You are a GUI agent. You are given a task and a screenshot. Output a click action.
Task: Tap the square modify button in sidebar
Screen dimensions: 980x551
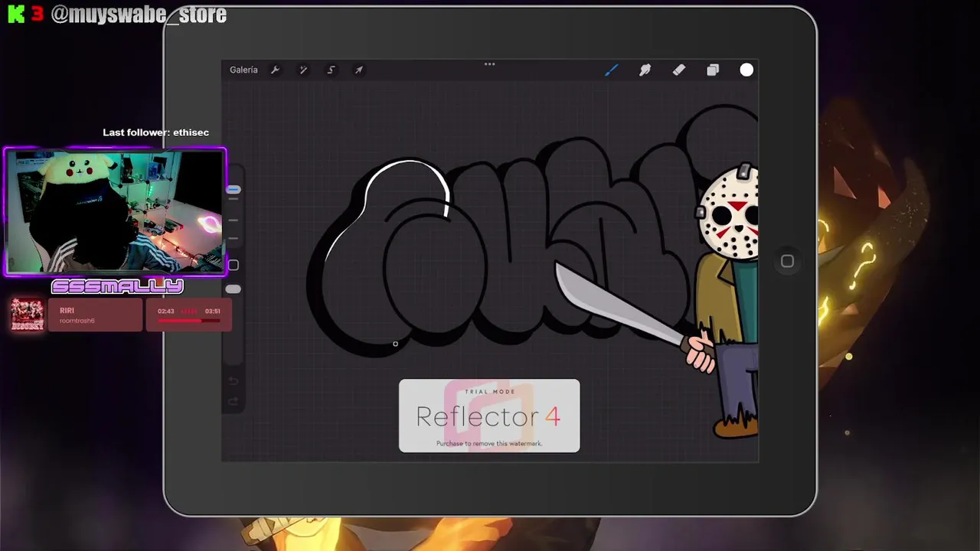[234, 265]
